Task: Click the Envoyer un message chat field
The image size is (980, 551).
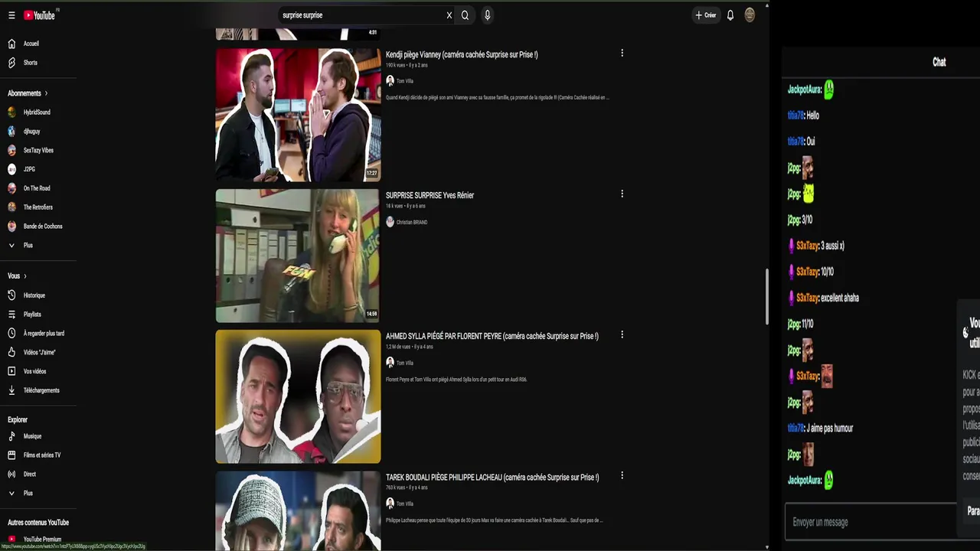Action: (871, 522)
